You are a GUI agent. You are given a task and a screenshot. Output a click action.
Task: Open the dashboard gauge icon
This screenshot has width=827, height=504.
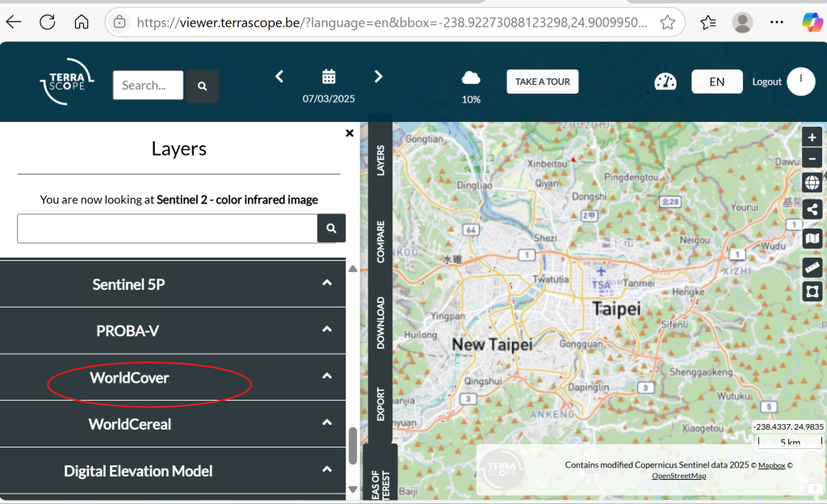coord(665,82)
